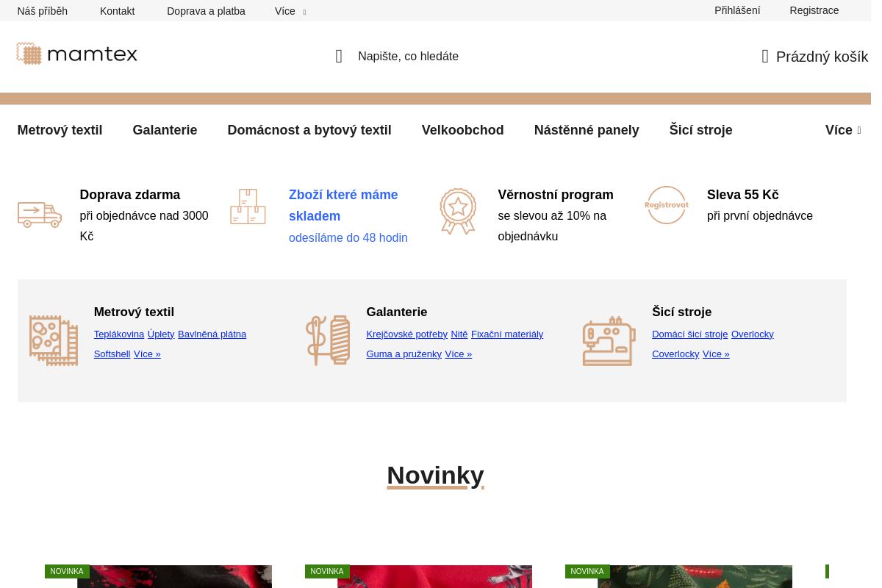Image resolution: width=882 pixels, height=588 pixels.
Task: Click the Registrovat circle icon
Action: [667, 205]
